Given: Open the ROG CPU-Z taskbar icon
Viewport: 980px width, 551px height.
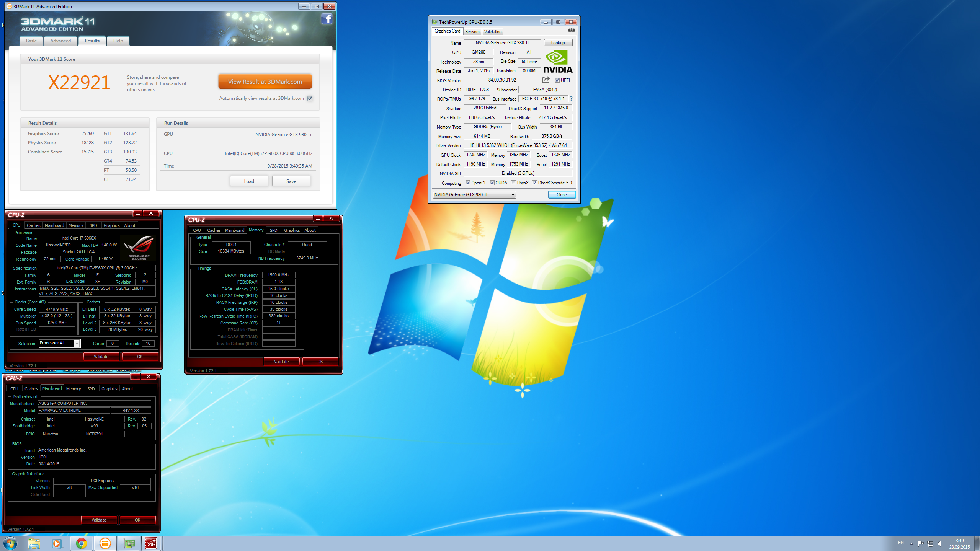Looking at the screenshot, I should (151, 543).
